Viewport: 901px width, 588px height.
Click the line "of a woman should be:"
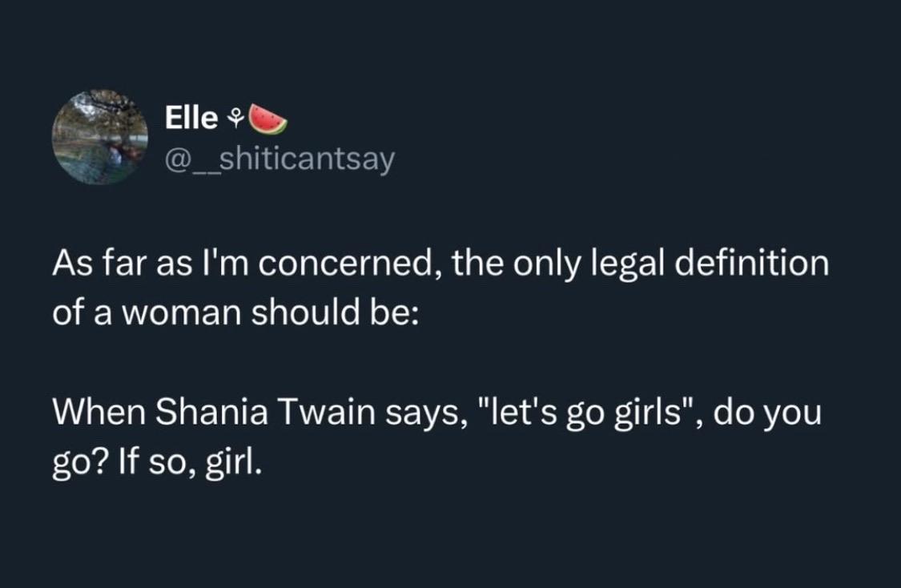click(x=235, y=312)
